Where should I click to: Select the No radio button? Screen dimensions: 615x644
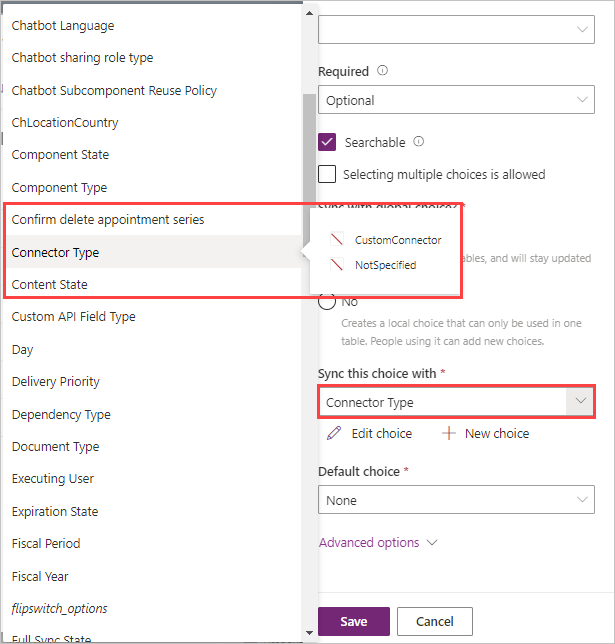[327, 302]
